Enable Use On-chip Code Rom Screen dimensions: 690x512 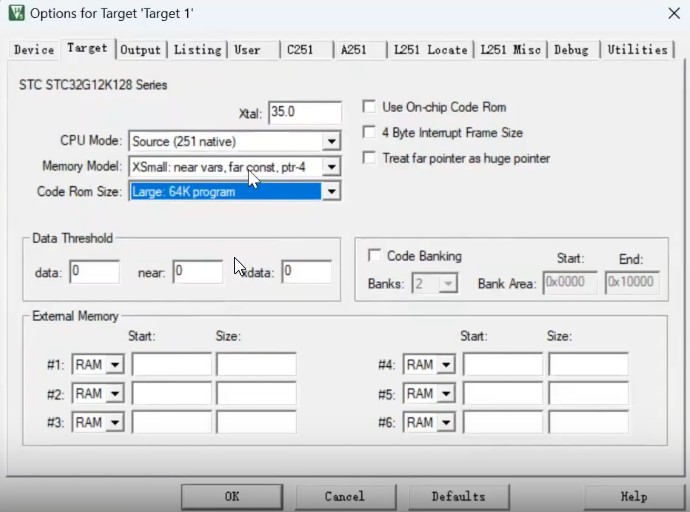click(370, 107)
